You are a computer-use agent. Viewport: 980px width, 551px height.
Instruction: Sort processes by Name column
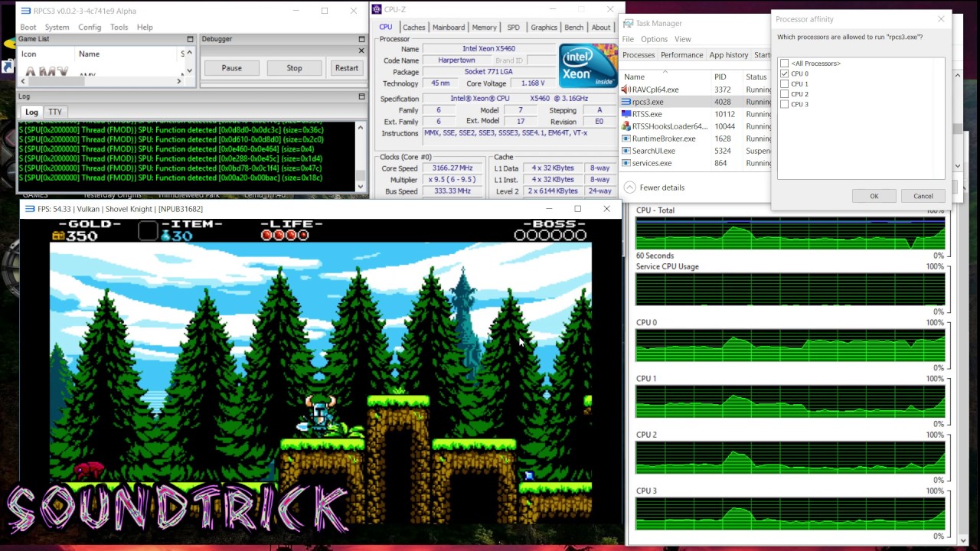coord(666,77)
